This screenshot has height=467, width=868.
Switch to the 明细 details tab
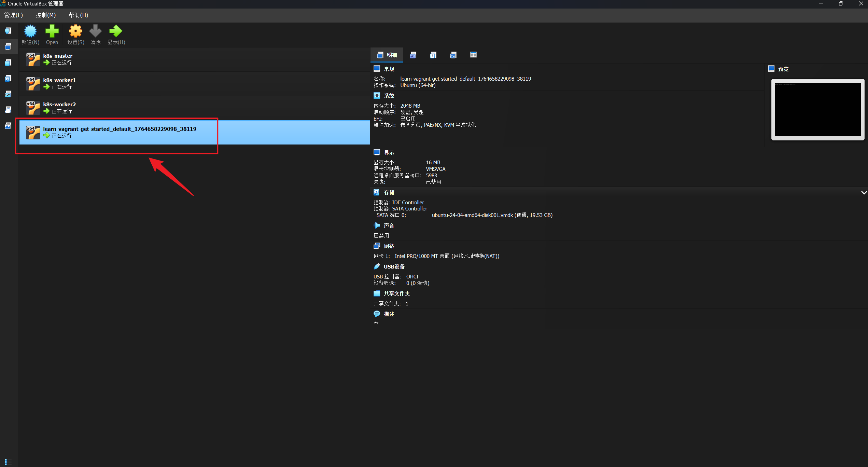click(387, 55)
